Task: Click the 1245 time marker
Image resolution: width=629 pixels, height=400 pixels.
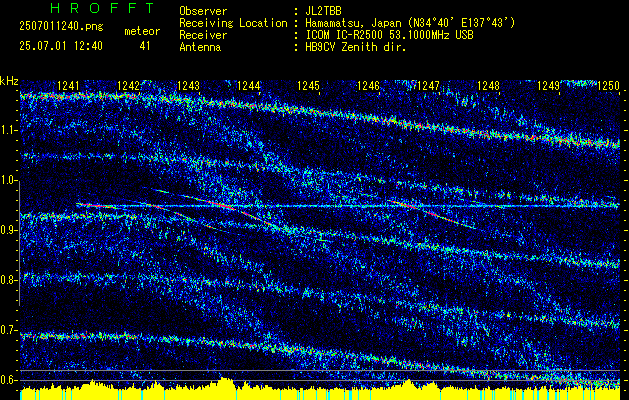Action: click(308, 86)
